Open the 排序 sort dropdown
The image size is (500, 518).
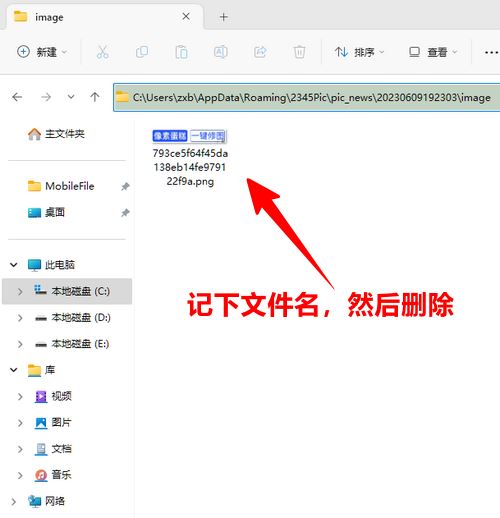(360, 52)
